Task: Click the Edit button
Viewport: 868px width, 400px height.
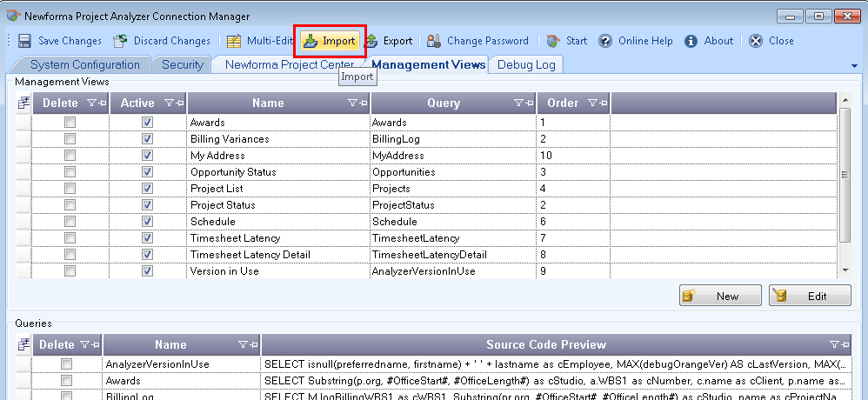Action: [x=810, y=296]
